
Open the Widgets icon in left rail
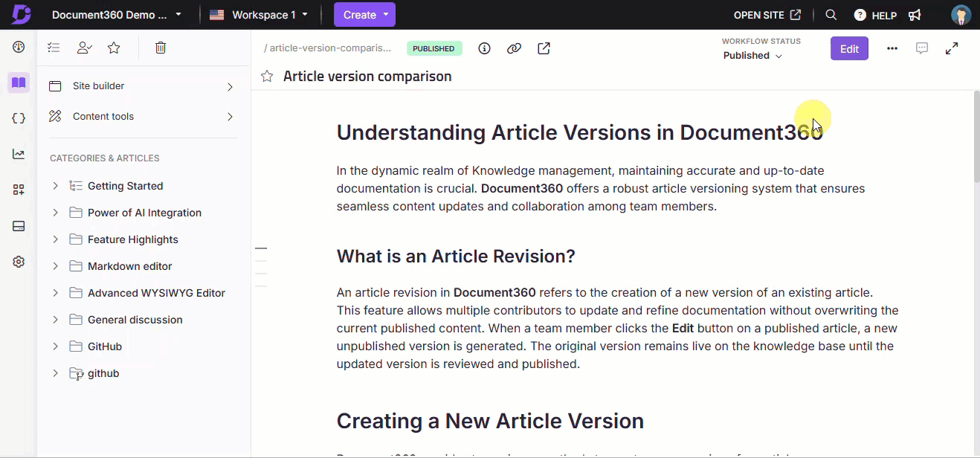pos(19,190)
